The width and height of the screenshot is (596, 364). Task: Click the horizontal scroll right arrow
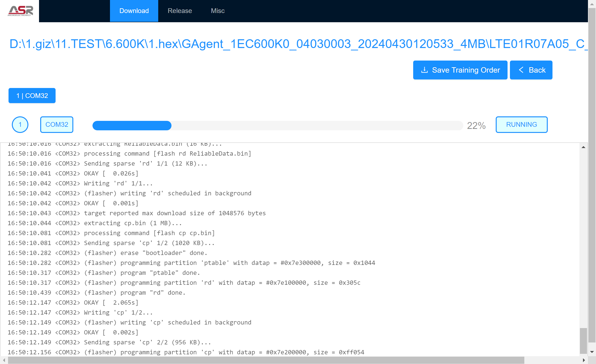tap(583, 360)
